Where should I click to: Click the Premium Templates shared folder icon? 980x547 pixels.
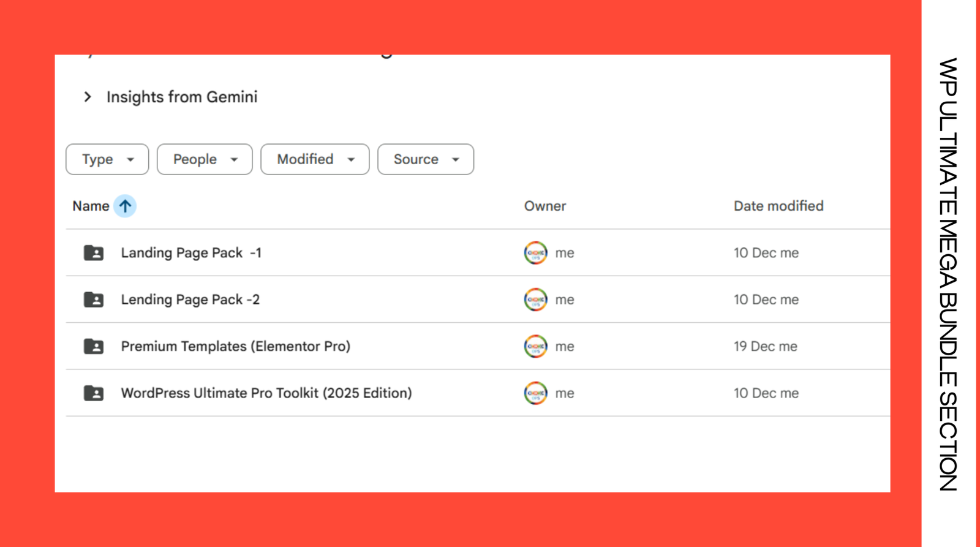point(94,347)
